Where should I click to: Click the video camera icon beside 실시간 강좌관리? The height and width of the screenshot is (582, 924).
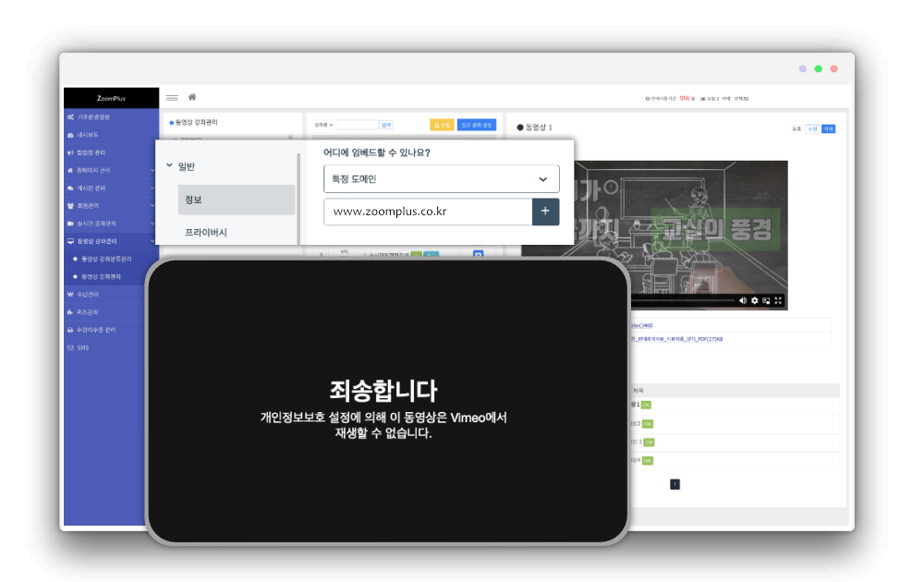pyautogui.click(x=70, y=224)
